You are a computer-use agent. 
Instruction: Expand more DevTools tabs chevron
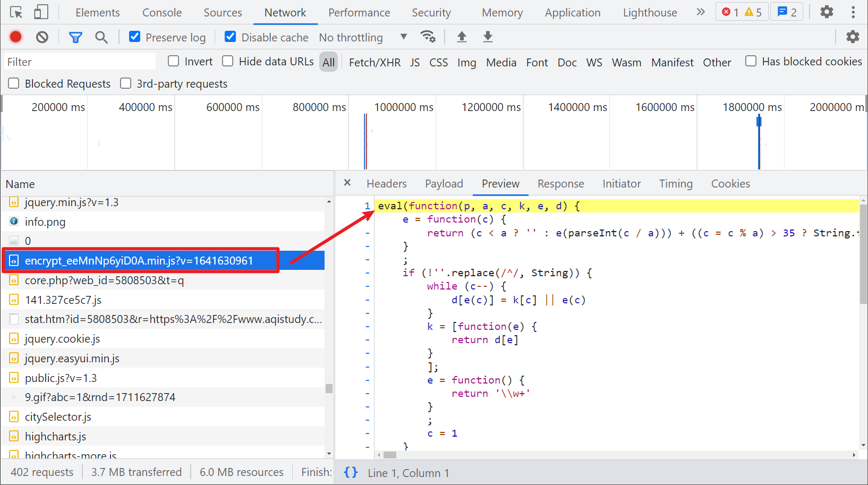[x=701, y=12]
